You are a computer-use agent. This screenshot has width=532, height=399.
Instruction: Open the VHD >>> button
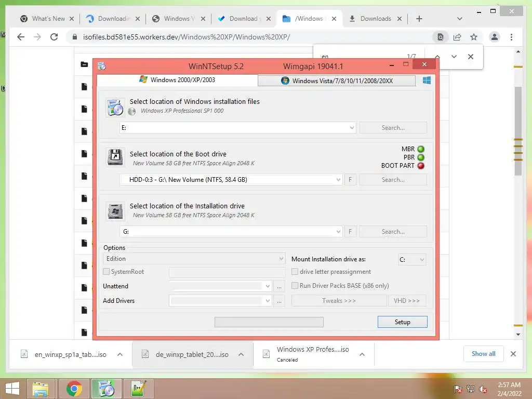(x=407, y=301)
